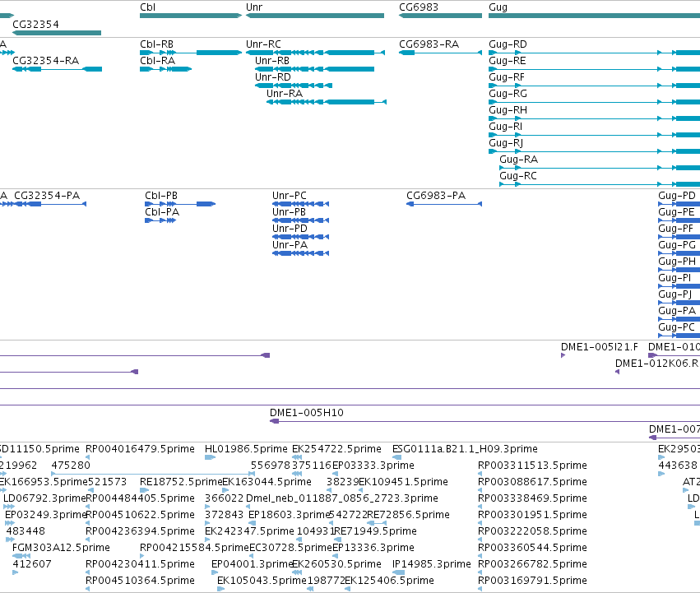The width and height of the screenshot is (700, 593).
Task: Click the EP03333.3prime EST label
Action: 373,466
